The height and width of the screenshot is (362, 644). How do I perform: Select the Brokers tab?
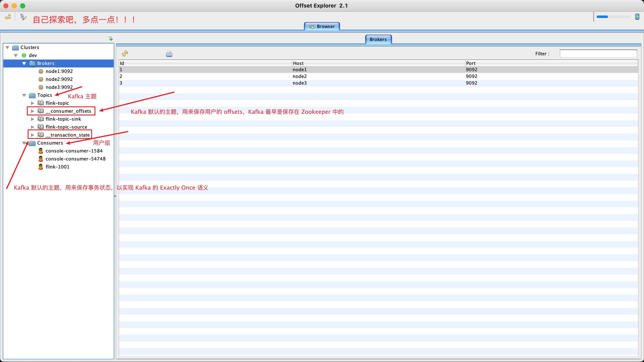coord(378,39)
